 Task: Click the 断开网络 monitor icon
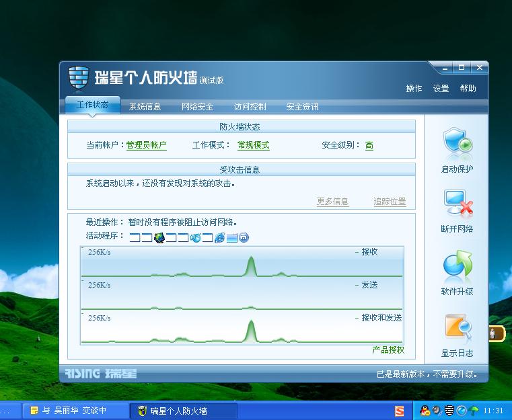point(458,202)
